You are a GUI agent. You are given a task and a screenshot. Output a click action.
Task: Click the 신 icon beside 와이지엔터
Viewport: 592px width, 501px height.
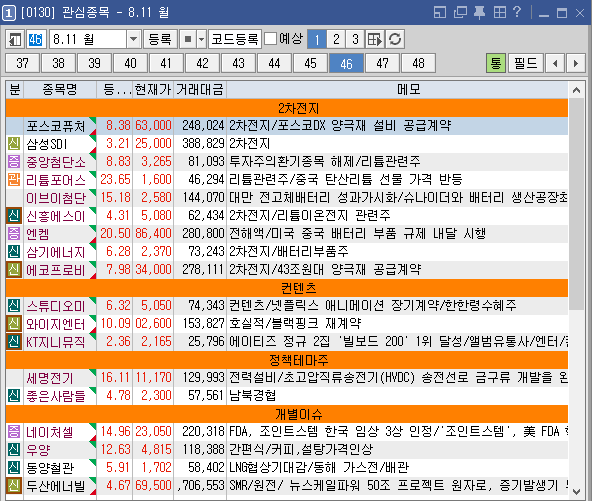pyautogui.click(x=14, y=324)
